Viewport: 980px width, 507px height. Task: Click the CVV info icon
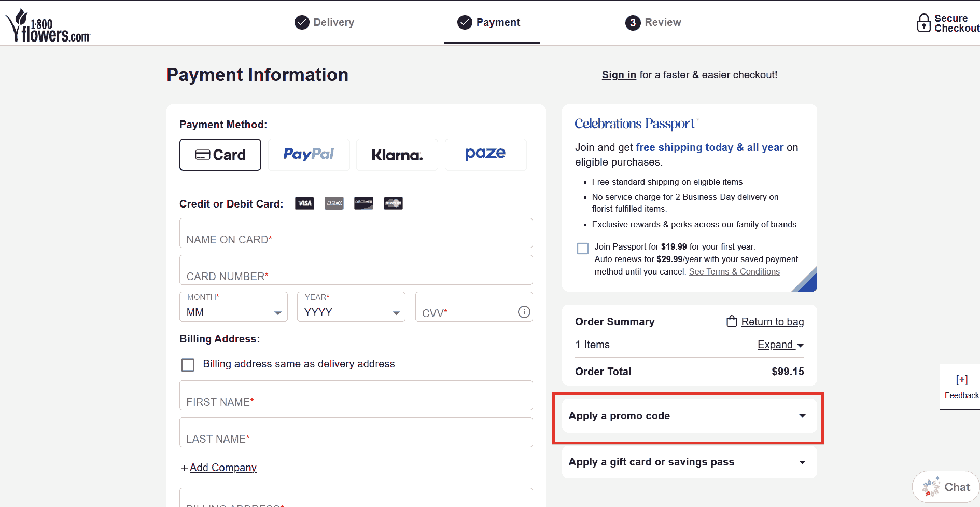tap(524, 312)
